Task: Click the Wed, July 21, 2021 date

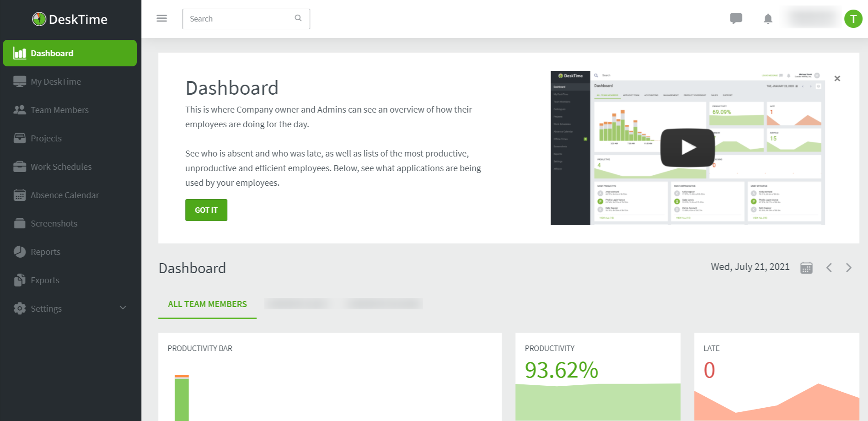Action: (750, 267)
